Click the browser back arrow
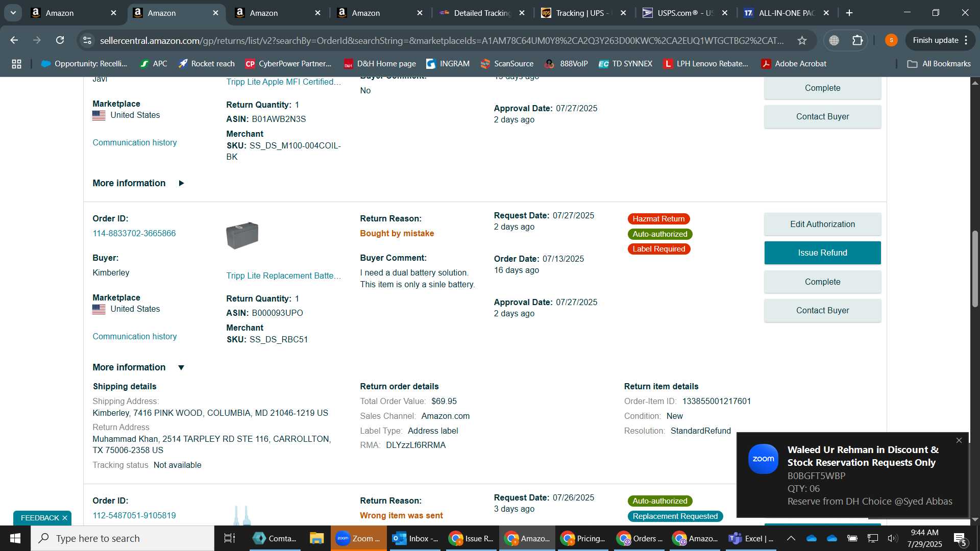This screenshot has height=551, width=980. (x=14, y=40)
